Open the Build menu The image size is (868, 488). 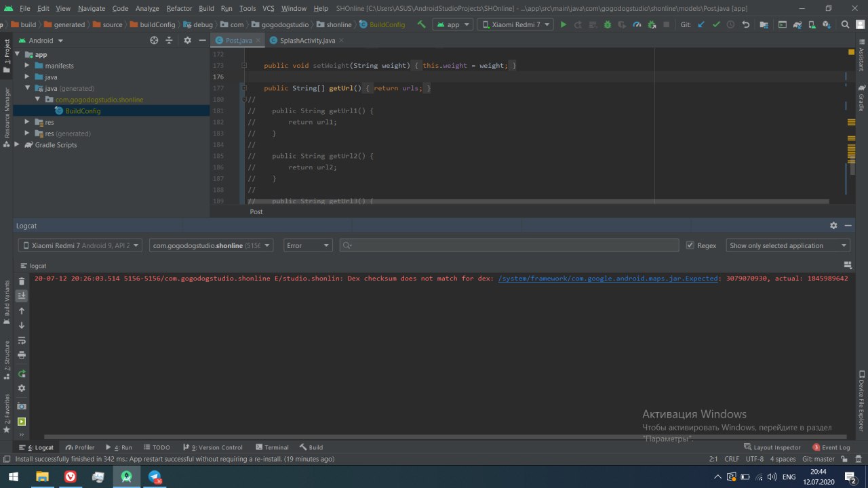(206, 8)
